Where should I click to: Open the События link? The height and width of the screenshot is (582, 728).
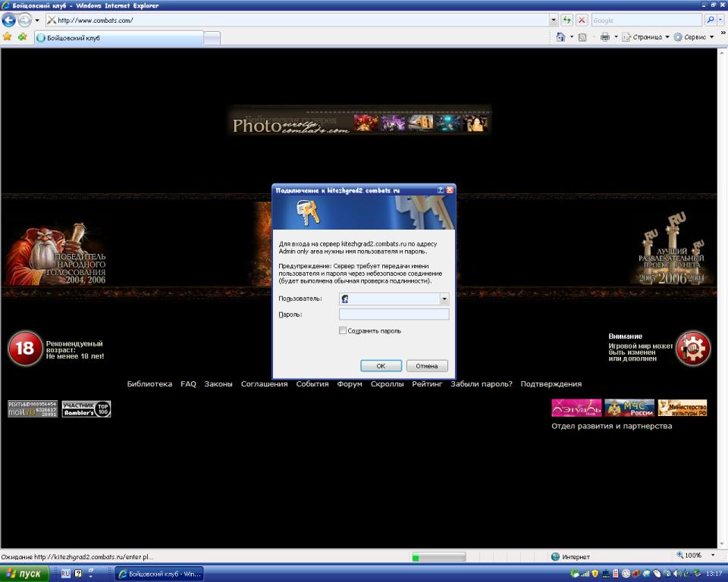(312, 383)
